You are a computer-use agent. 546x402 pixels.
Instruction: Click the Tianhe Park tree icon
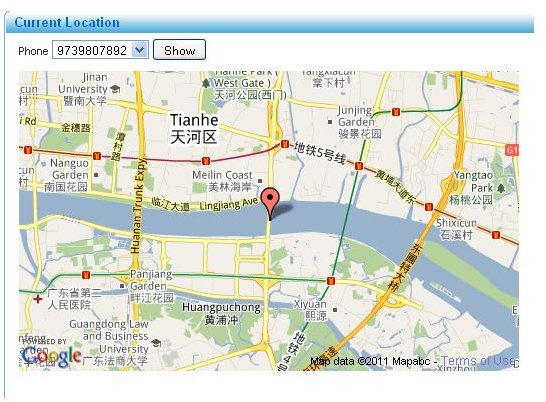[206, 83]
